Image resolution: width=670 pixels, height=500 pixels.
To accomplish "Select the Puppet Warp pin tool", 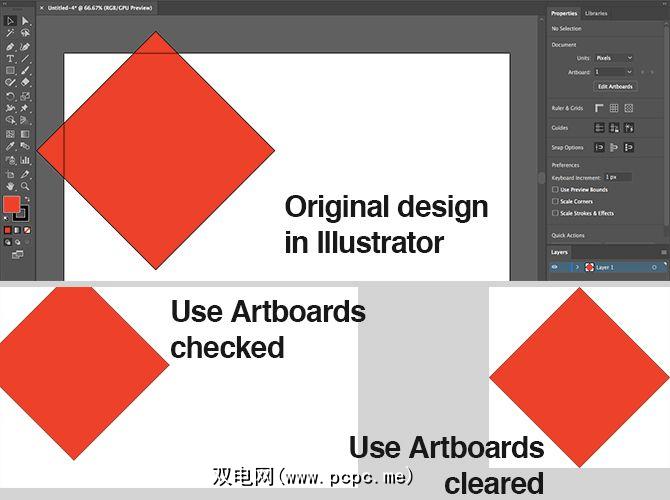I will [25, 108].
